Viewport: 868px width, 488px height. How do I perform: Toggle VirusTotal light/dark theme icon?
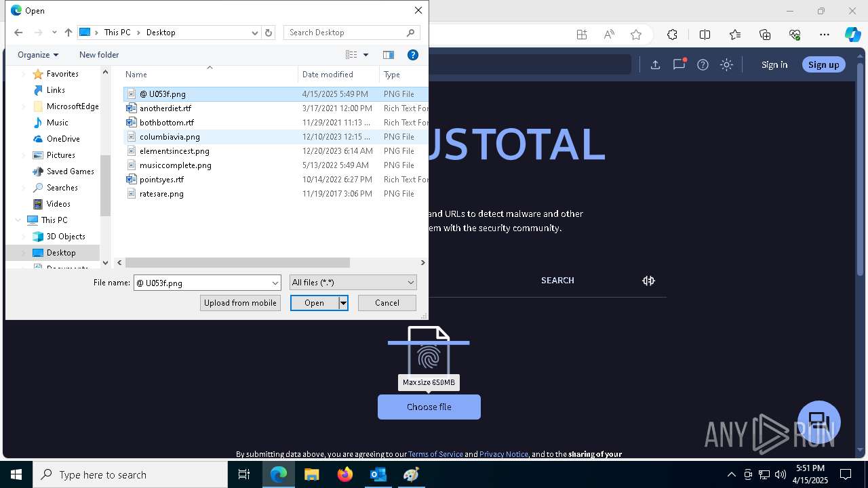pos(726,64)
